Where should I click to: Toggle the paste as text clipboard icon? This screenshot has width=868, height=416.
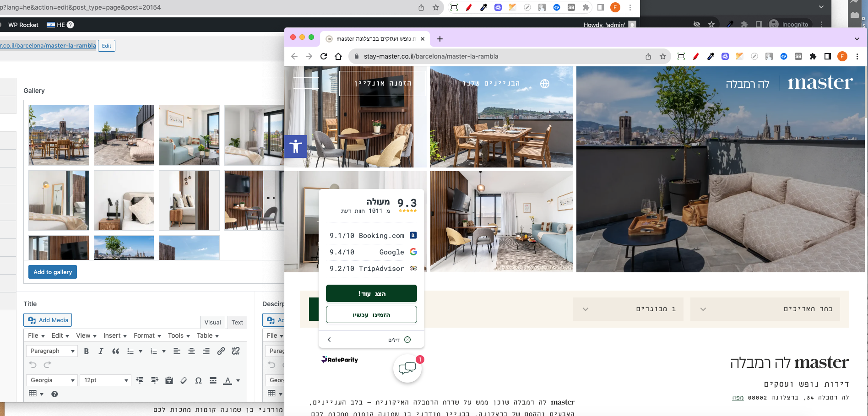169,380
